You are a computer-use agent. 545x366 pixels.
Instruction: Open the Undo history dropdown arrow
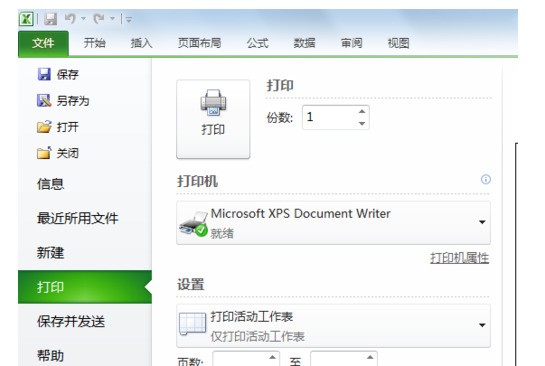click(83, 18)
